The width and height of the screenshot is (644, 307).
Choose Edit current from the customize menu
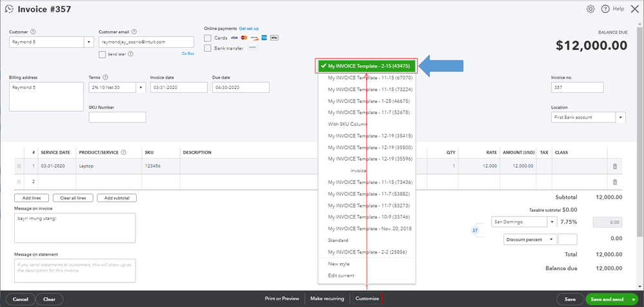(x=341, y=275)
